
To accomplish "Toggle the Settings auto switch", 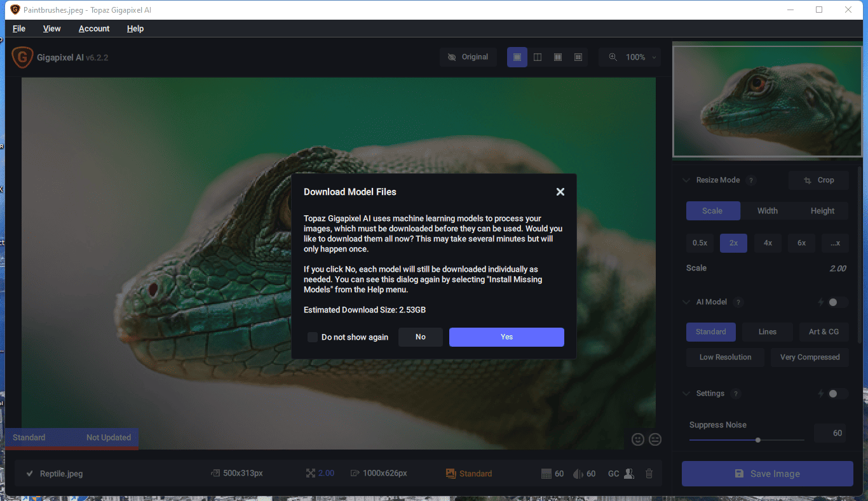I will (x=837, y=394).
